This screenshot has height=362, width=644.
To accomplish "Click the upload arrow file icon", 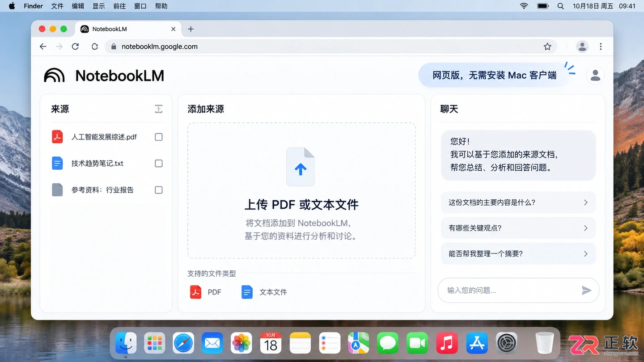I will [301, 167].
